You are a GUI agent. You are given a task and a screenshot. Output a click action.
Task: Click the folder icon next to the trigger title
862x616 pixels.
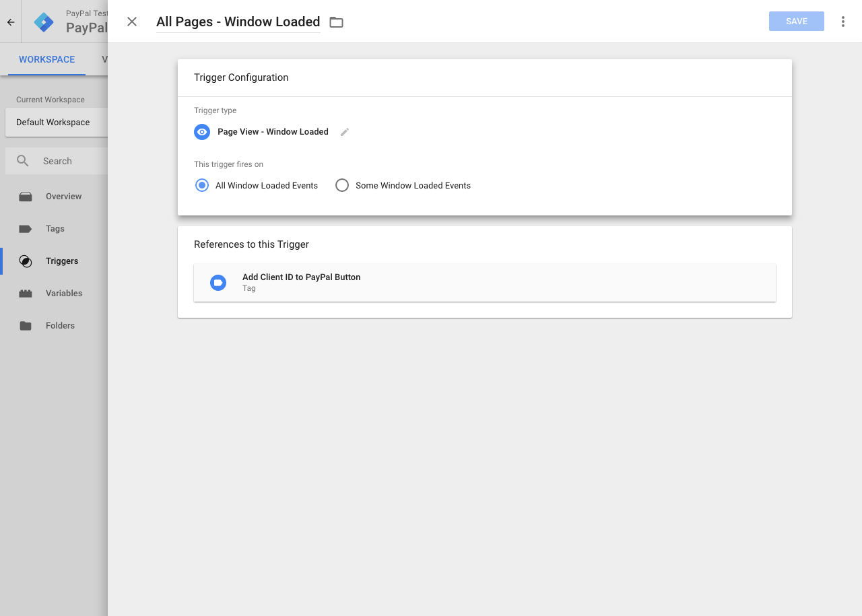click(336, 22)
